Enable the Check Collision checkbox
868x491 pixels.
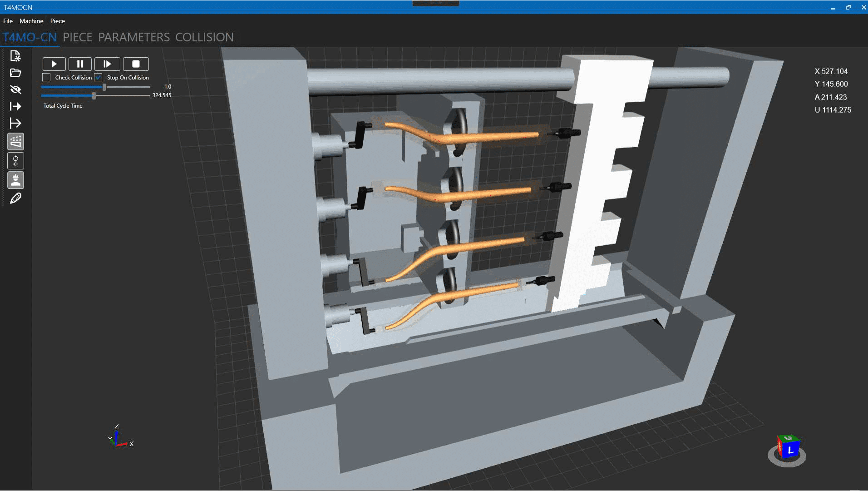tap(46, 78)
